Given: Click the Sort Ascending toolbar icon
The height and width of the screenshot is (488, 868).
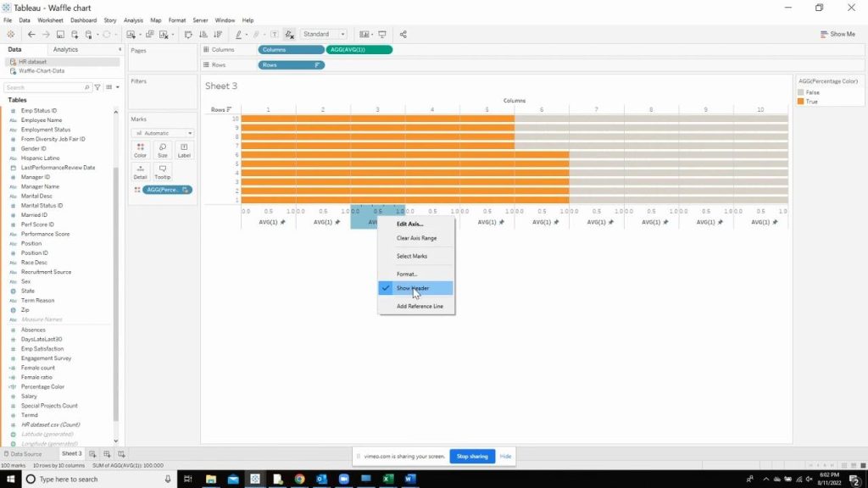Looking at the screenshot, I should click(x=203, y=35).
